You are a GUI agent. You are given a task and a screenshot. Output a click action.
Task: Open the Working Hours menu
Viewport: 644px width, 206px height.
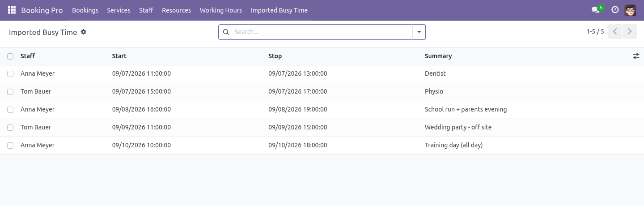point(221,10)
